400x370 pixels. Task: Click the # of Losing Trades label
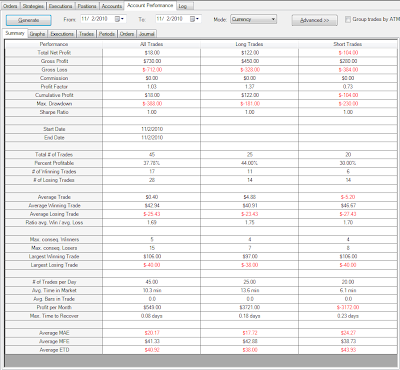[54, 180]
